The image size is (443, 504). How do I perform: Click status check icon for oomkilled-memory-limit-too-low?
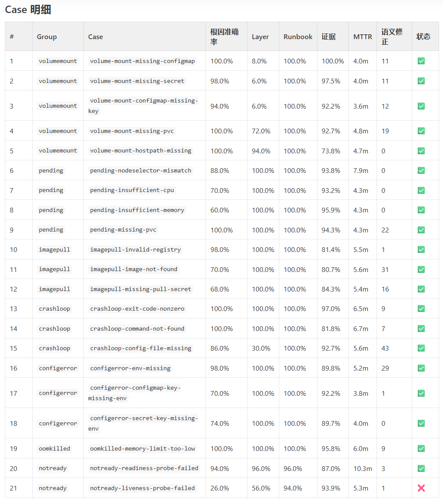[421, 448]
